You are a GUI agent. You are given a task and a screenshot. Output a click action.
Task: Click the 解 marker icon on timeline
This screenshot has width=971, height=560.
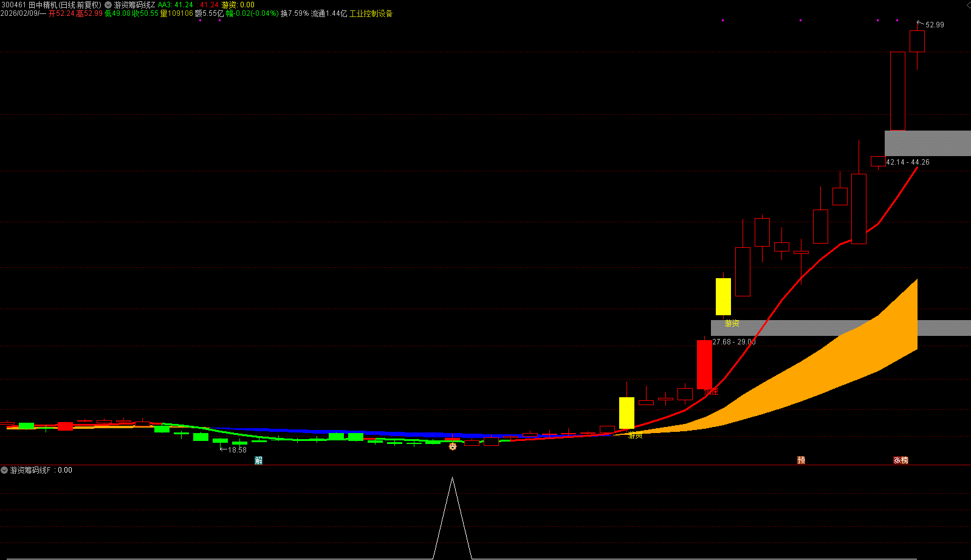259,460
